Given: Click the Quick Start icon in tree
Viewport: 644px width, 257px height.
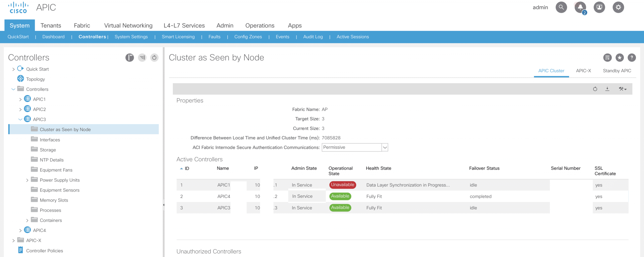Looking at the screenshot, I should point(20,69).
